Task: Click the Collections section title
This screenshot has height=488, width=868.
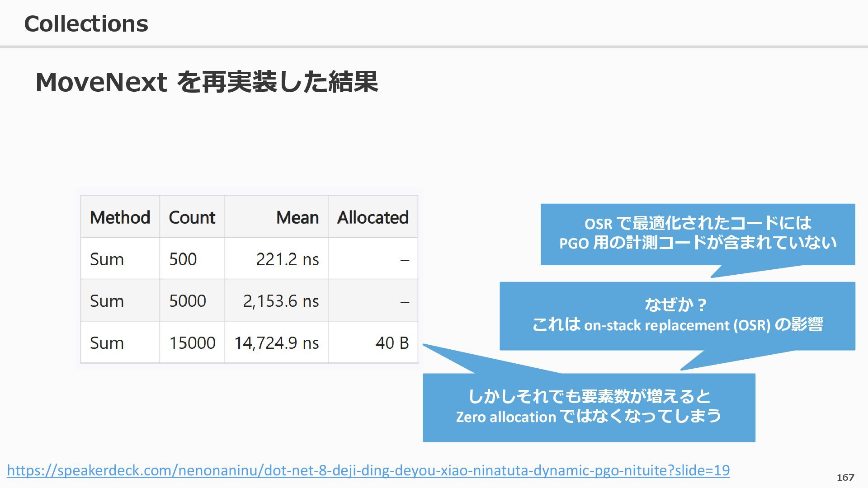Action: [86, 23]
